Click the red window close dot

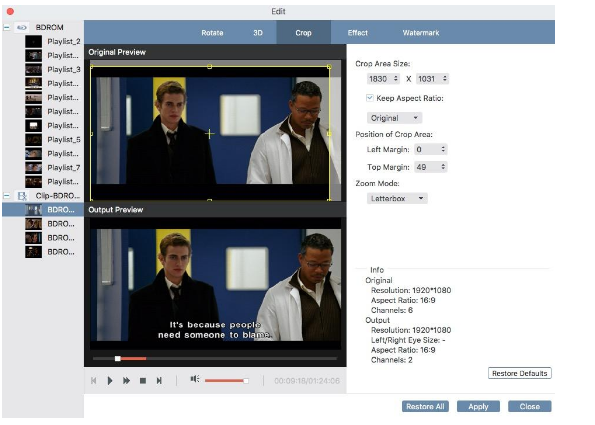click(x=10, y=12)
